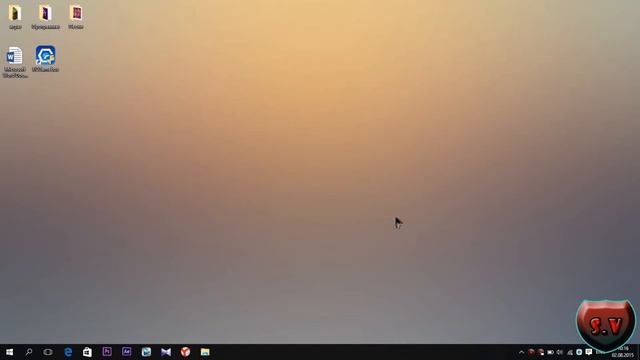Launch Yandex Browser from the taskbar

pyautogui.click(x=185, y=352)
